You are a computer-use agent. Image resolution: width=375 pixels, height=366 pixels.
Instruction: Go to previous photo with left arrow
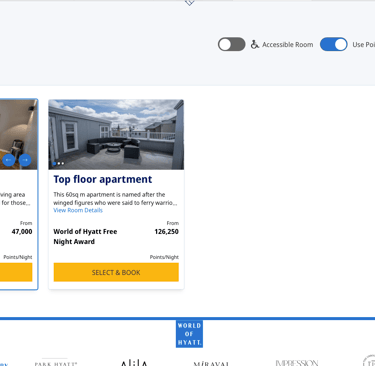point(9,160)
